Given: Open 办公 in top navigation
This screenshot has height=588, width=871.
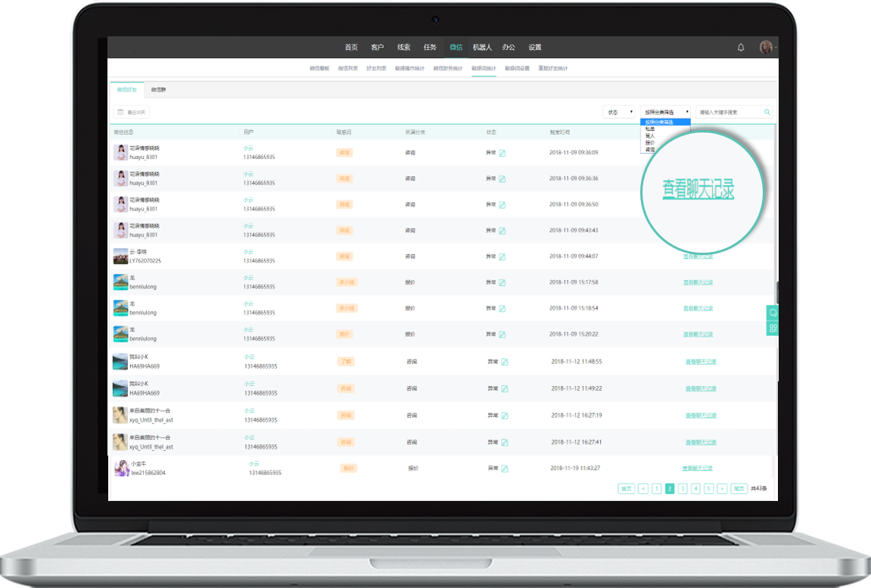Looking at the screenshot, I should [509, 47].
